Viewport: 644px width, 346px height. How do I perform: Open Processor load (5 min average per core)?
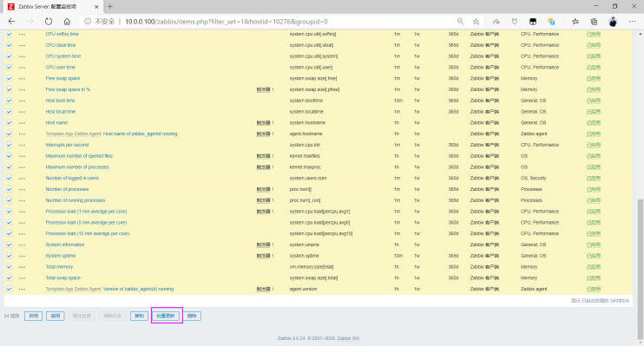click(86, 223)
